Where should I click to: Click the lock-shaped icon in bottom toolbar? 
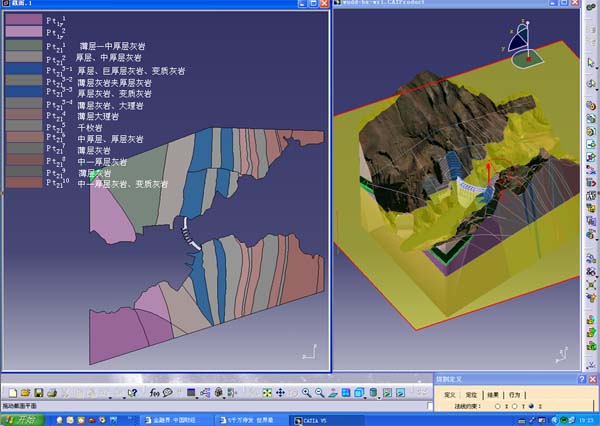click(x=219, y=392)
